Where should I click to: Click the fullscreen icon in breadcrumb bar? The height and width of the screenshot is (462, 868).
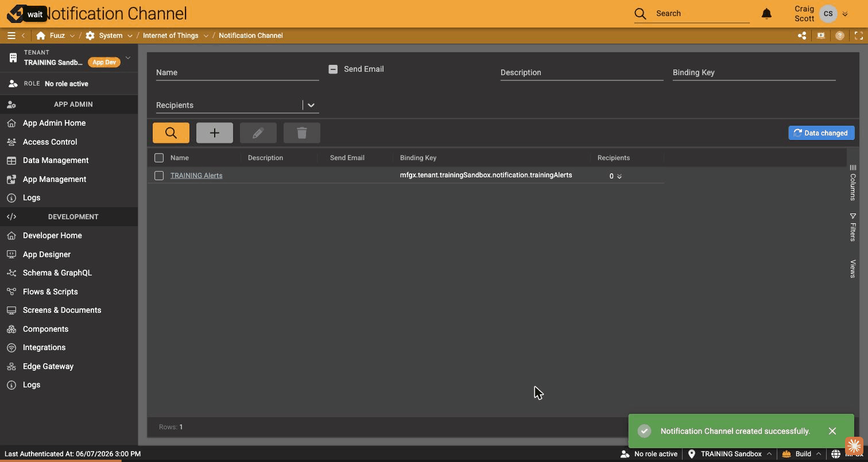click(859, 36)
